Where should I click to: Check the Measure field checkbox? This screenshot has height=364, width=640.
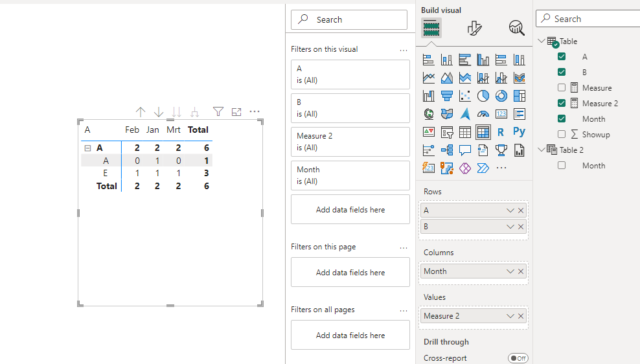(x=562, y=87)
